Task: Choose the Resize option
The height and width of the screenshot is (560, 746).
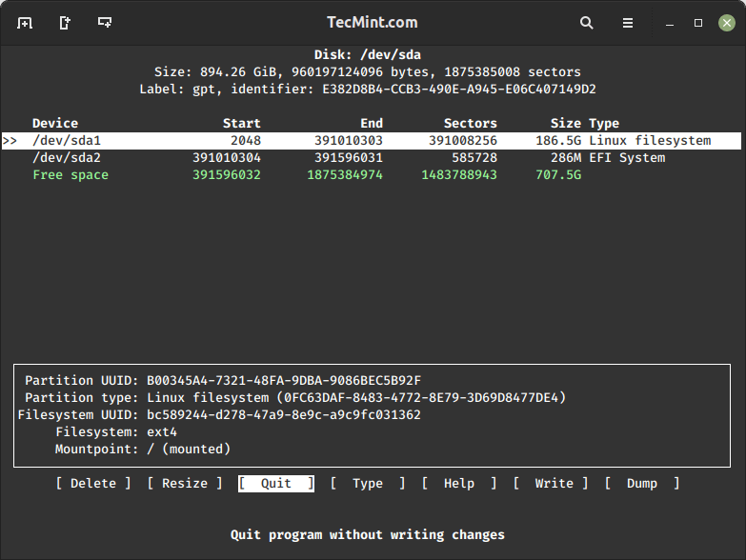Action: pos(185,484)
